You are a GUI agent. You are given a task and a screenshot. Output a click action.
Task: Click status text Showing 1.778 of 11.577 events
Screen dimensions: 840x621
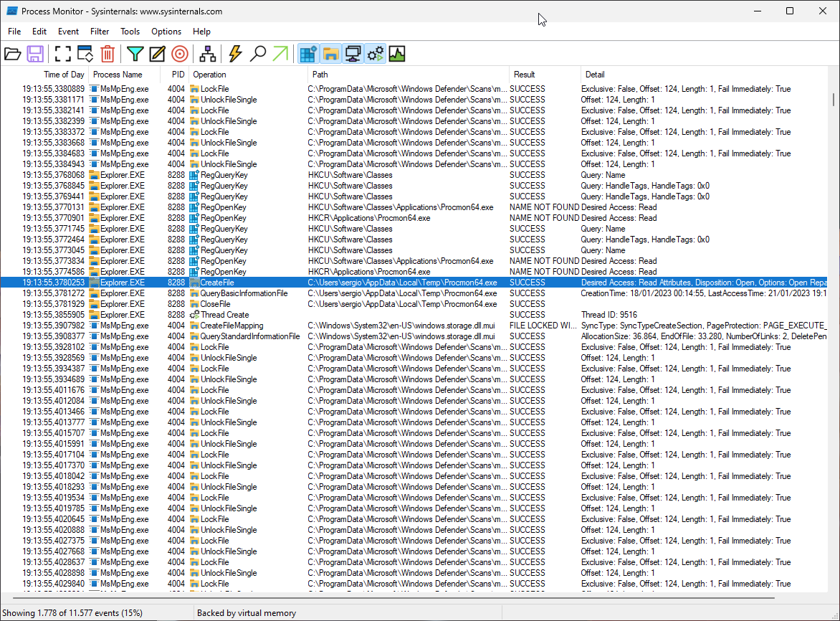72,613
